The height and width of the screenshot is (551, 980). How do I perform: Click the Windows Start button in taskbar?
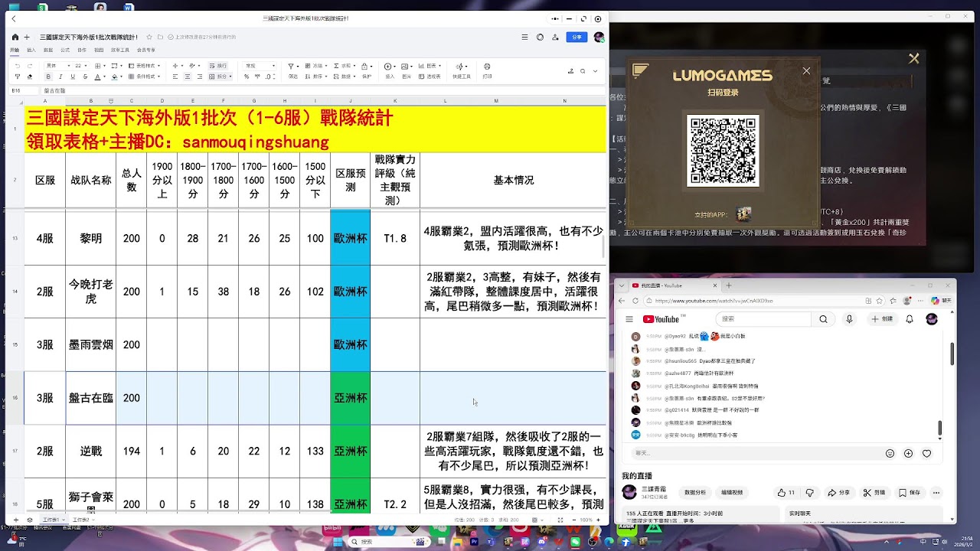click(338, 542)
